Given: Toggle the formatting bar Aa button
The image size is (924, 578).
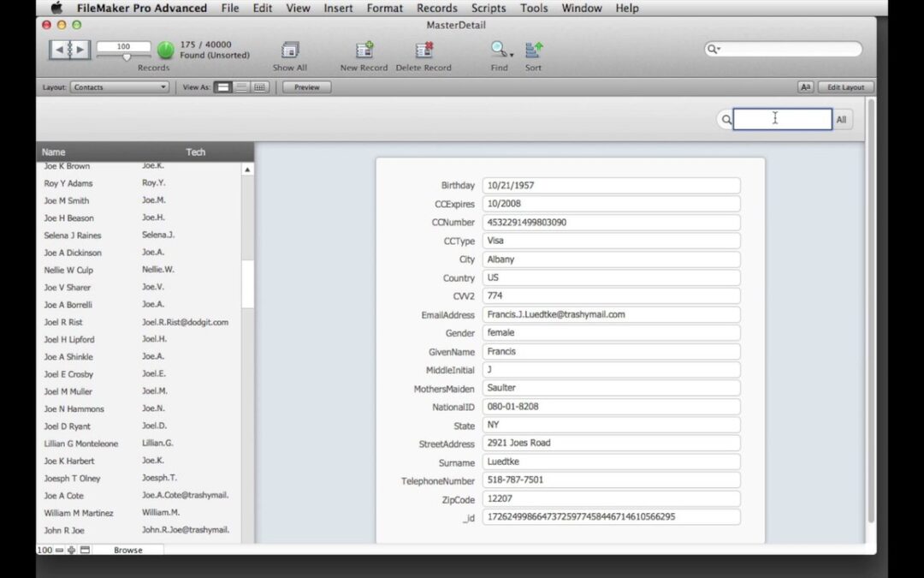Looking at the screenshot, I should point(805,87).
